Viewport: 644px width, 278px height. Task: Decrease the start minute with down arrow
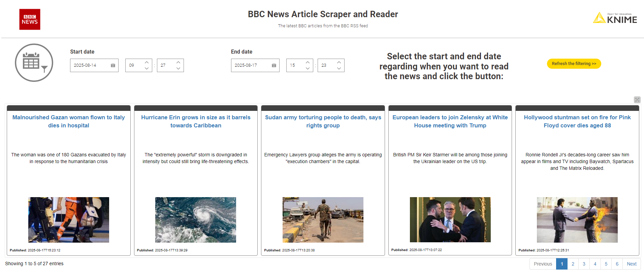pos(178,68)
